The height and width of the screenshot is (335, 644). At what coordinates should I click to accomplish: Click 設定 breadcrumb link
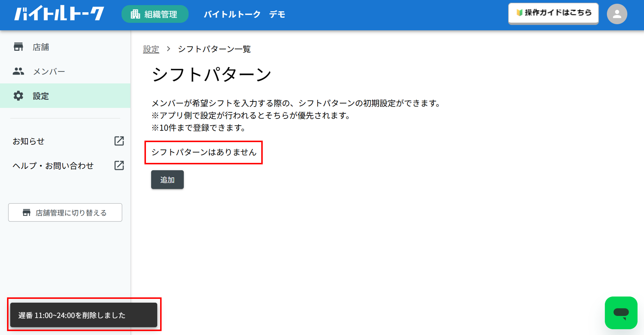coord(151,49)
